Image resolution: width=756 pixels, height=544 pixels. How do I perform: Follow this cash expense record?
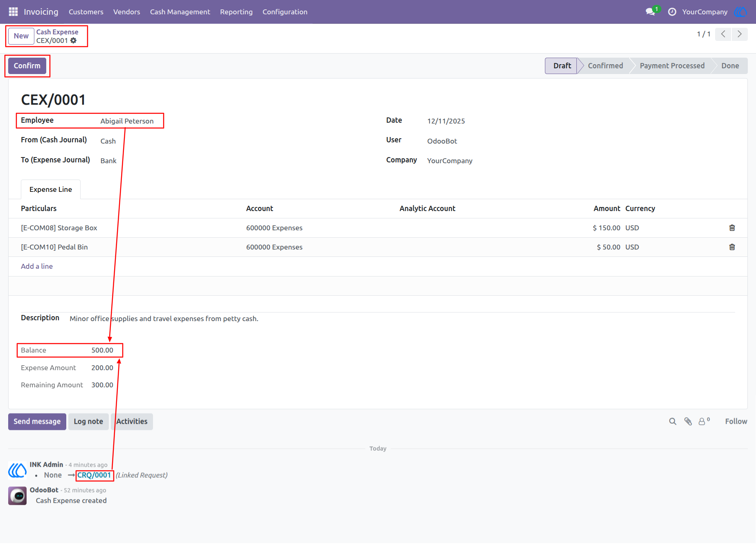pyautogui.click(x=736, y=421)
